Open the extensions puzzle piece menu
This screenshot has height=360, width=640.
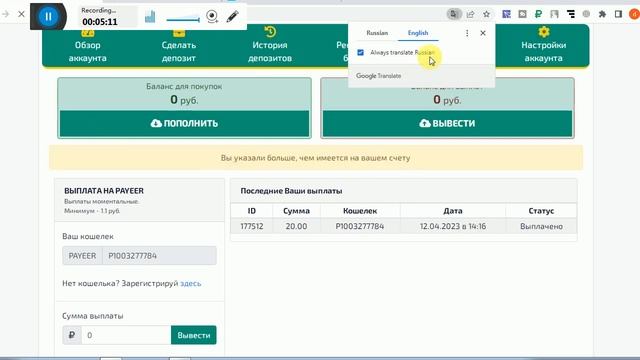click(x=602, y=14)
